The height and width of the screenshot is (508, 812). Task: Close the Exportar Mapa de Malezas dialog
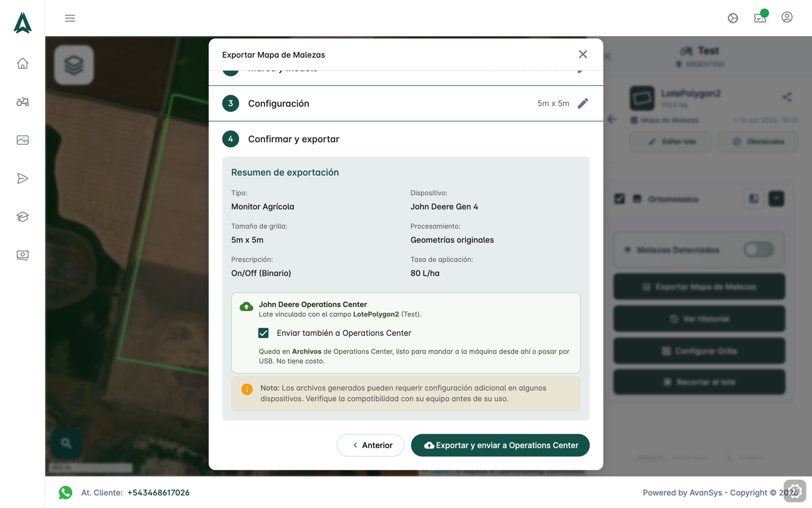point(583,54)
